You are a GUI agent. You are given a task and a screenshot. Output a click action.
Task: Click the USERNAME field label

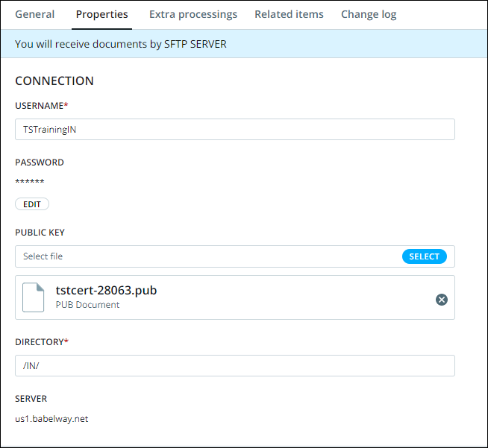pyautogui.click(x=41, y=106)
